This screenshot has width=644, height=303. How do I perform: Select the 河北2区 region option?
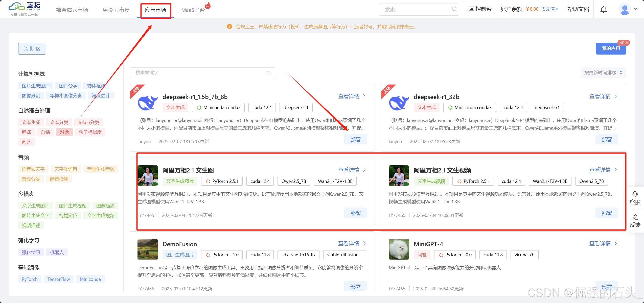[x=32, y=48]
